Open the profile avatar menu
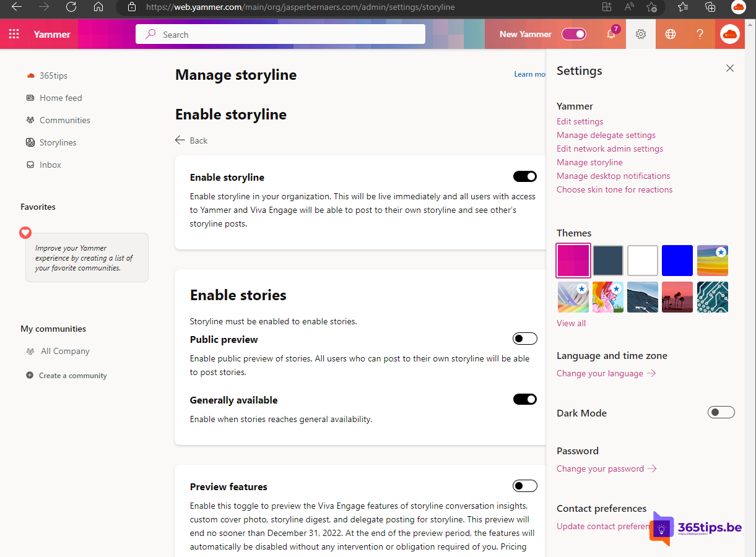 coord(730,34)
